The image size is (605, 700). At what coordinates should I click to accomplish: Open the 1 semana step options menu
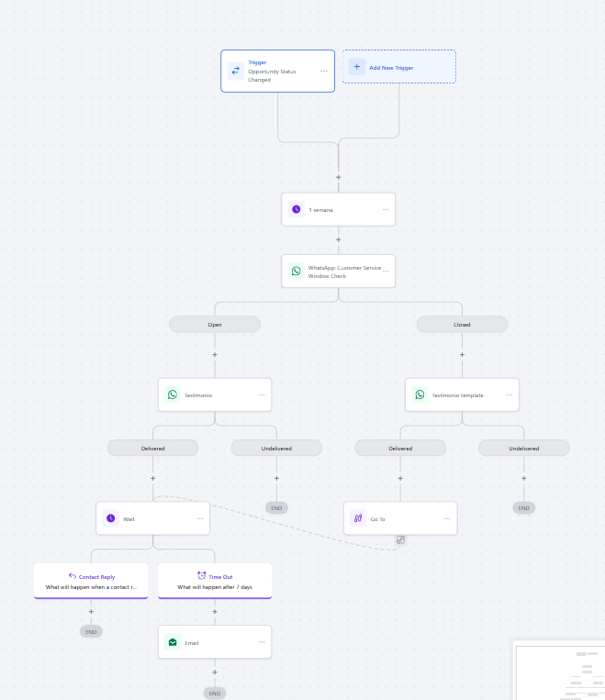coord(386,209)
